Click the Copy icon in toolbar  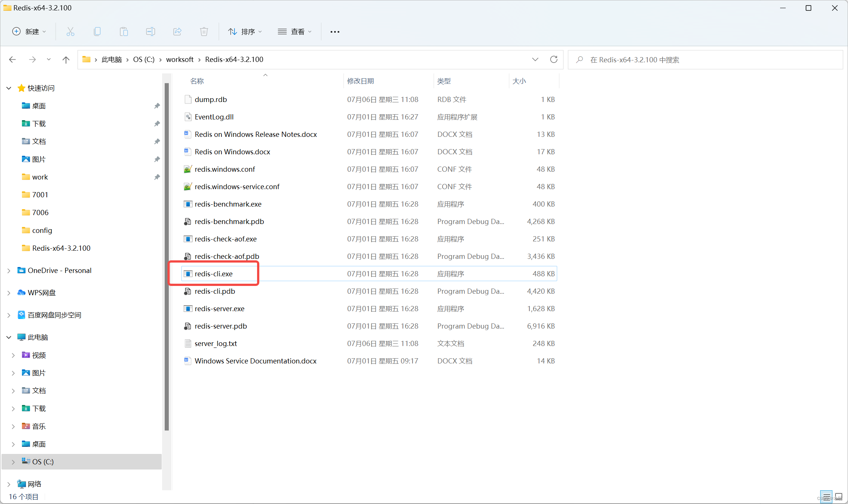tap(97, 32)
